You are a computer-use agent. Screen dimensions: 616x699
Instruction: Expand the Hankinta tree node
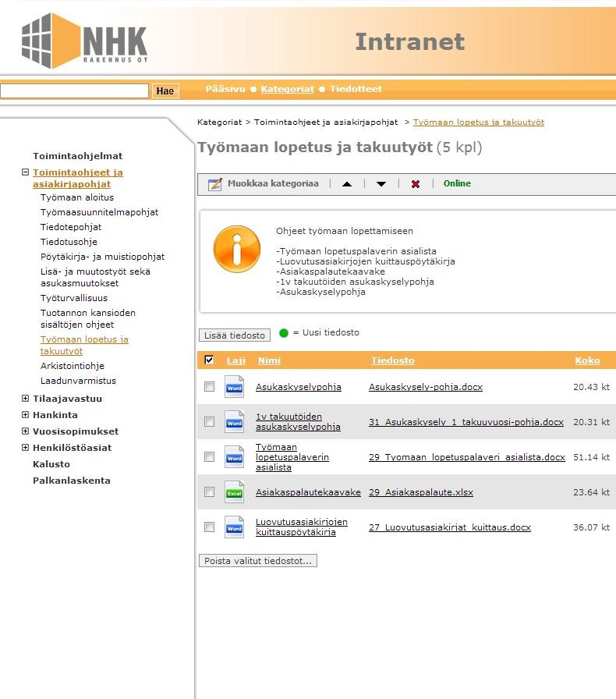pos(26,414)
